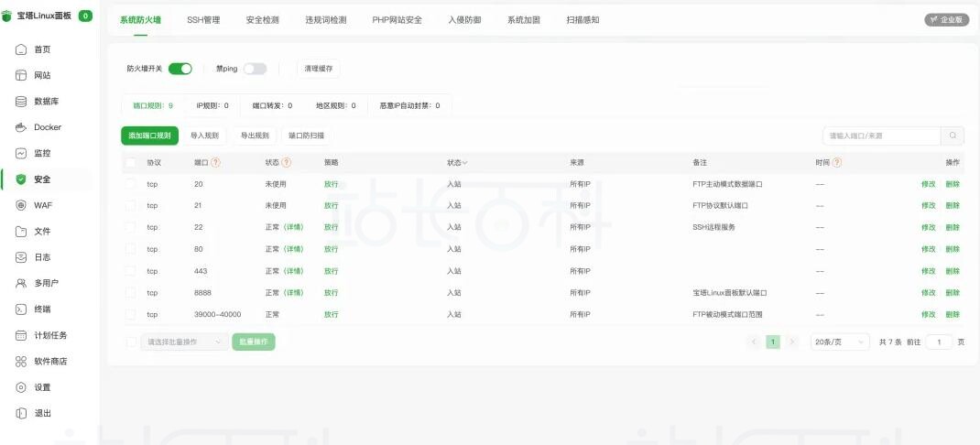Check the checkbox for port 443 row
Screen dimensions: 980x445
point(131,271)
